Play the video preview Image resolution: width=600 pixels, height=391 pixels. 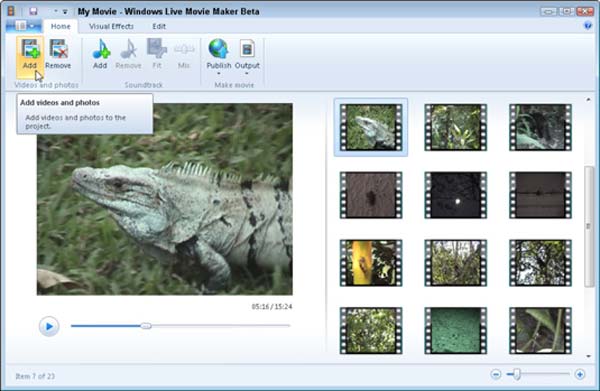49,326
